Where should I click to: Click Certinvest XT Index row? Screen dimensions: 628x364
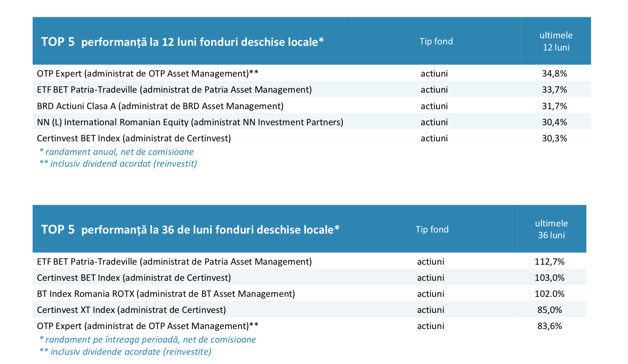click(x=309, y=310)
